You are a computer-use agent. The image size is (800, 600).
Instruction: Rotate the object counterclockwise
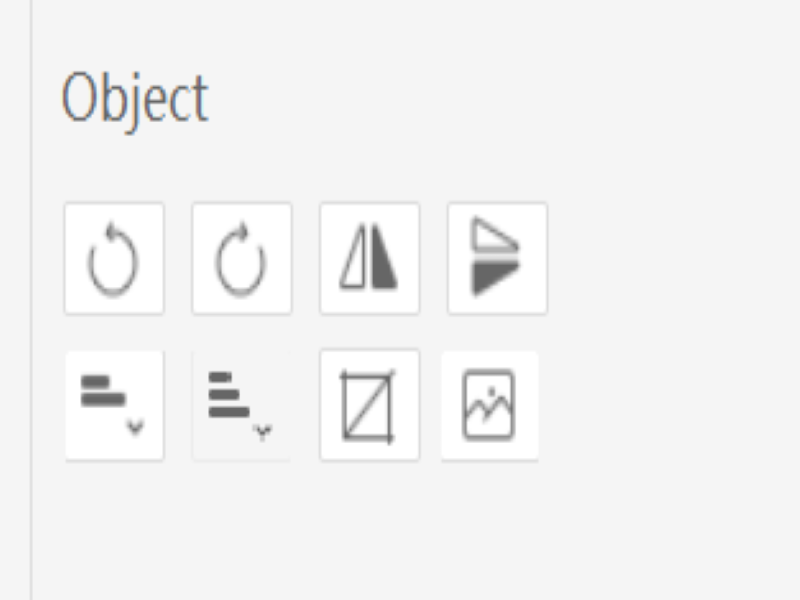click(x=114, y=258)
